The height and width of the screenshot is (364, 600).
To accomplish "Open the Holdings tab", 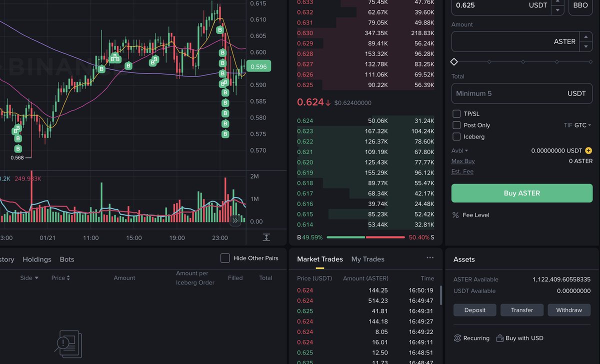I will 37,259.
